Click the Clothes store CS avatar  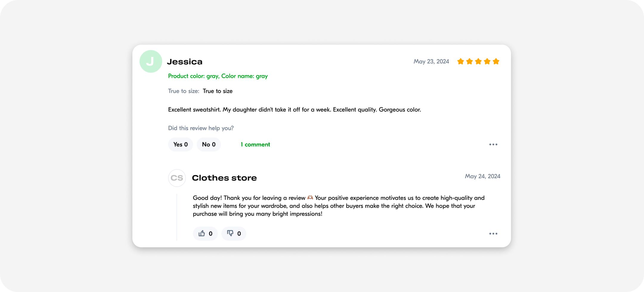pyautogui.click(x=177, y=178)
